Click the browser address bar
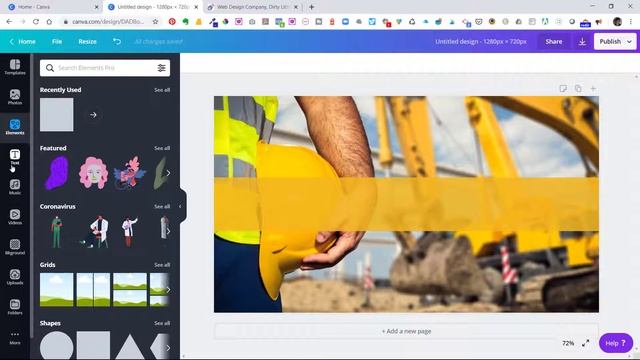The height and width of the screenshot is (360, 640). pyautogui.click(x=108, y=22)
